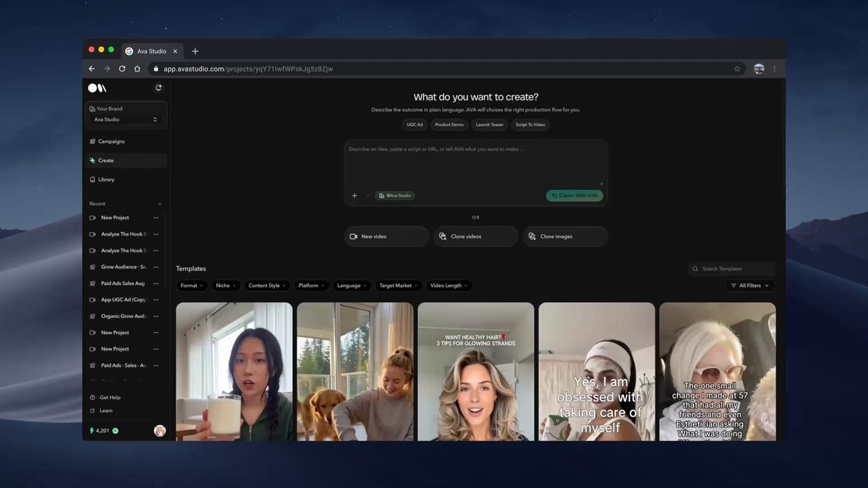Start a New video

click(387, 236)
